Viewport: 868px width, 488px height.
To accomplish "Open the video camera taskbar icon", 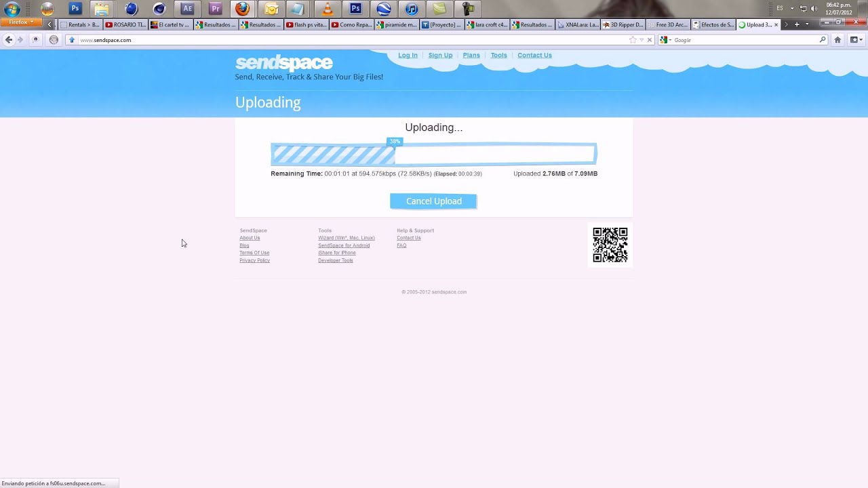I will (468, 9).
